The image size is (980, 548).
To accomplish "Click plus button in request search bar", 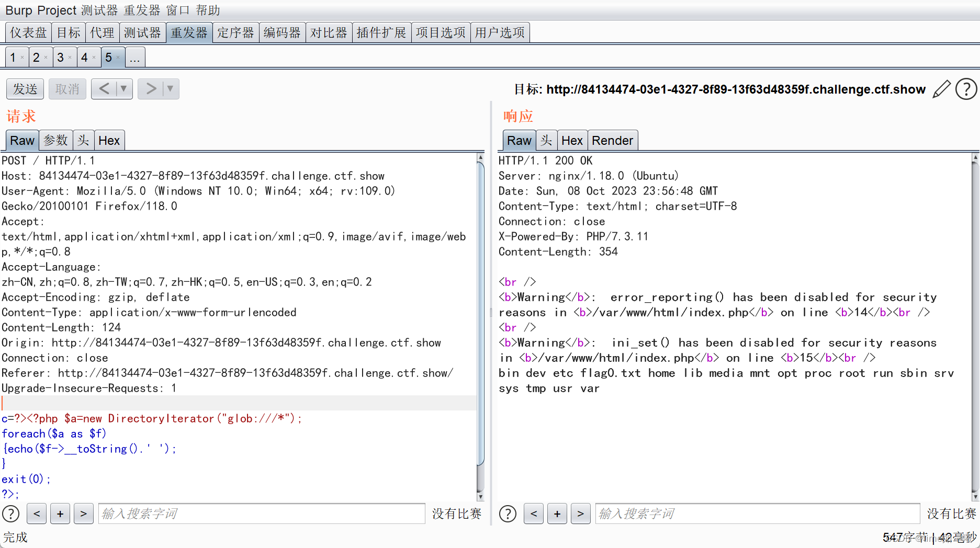I will tap(60, 514).
